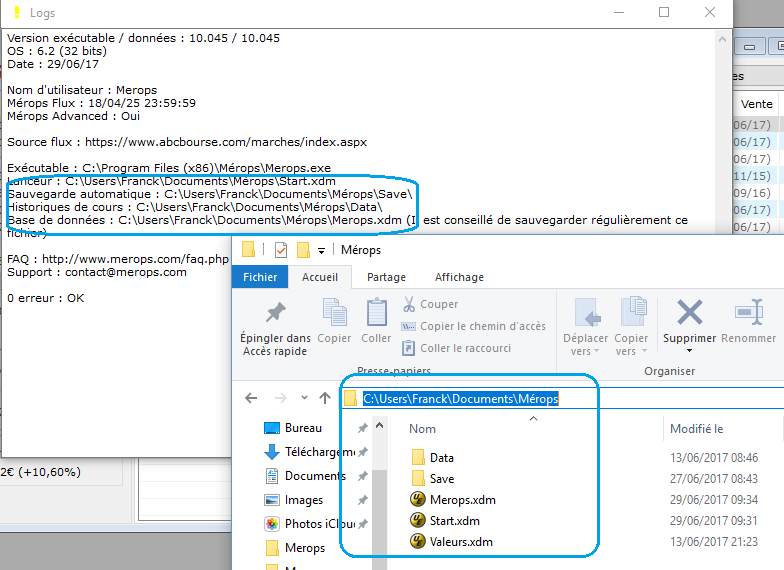
Task: Open the recent locations dropdown chevron
Action: (304, 398)
